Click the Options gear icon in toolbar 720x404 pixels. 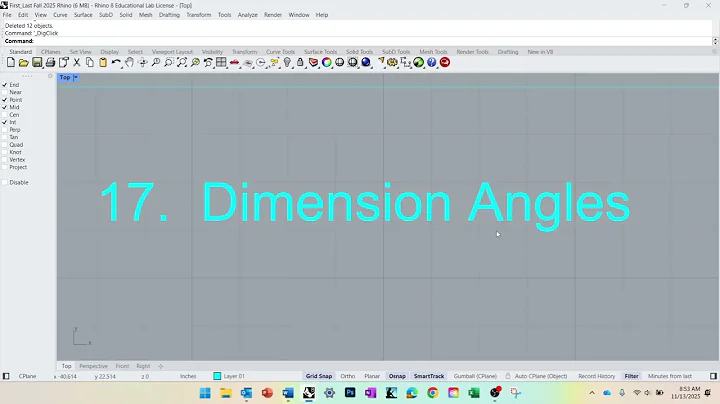[x=392, y=62]
